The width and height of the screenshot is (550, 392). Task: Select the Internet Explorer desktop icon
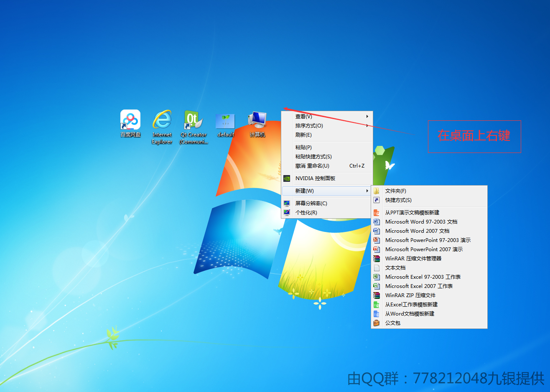pyautogui.click(x=162, y=120)
